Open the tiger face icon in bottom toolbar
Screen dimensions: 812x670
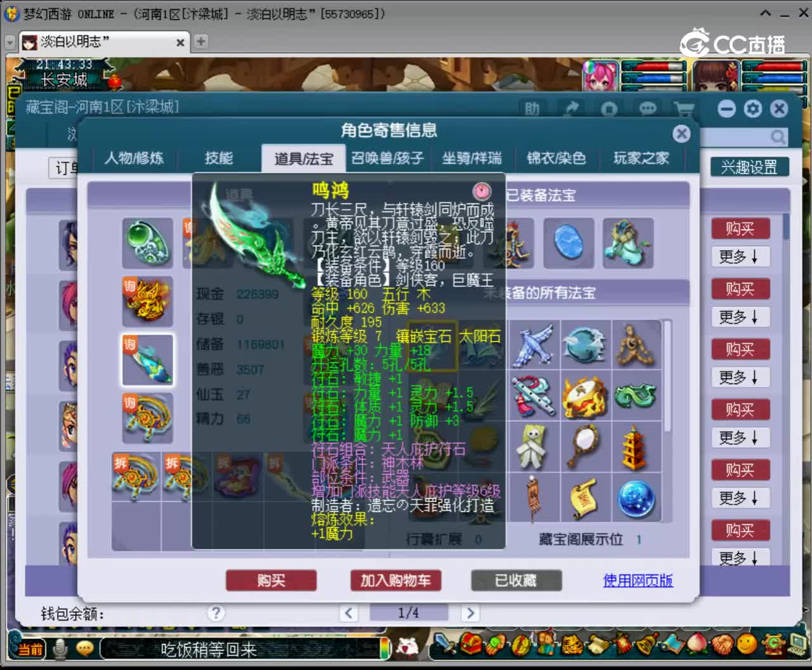click(572, 645)
